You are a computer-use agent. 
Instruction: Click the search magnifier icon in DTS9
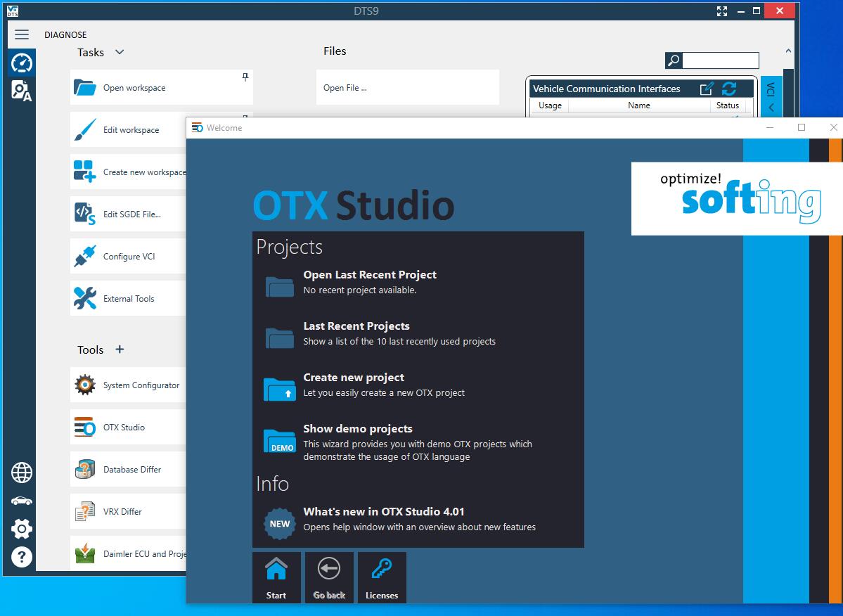click(x=674, y=60)
